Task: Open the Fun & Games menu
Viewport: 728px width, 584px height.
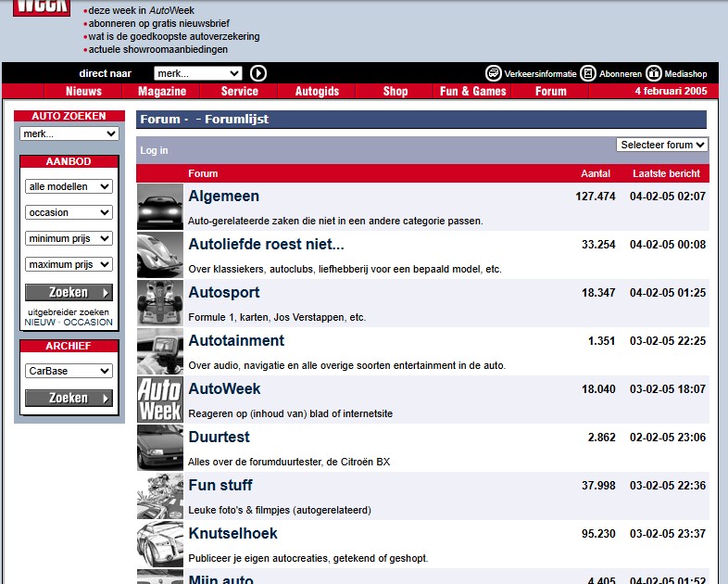Action: click(x=472, y=91)
